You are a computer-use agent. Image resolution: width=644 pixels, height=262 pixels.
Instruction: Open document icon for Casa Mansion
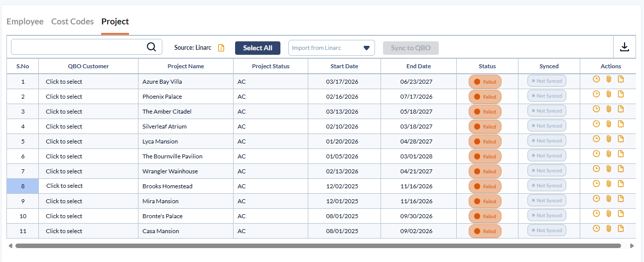point(621,228)
